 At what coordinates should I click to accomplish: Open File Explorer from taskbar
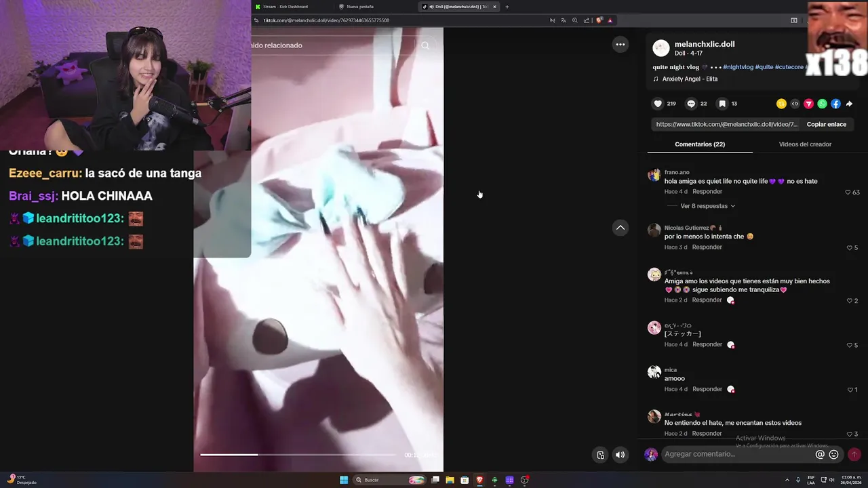pyautogui.click(x=450, y=480)
